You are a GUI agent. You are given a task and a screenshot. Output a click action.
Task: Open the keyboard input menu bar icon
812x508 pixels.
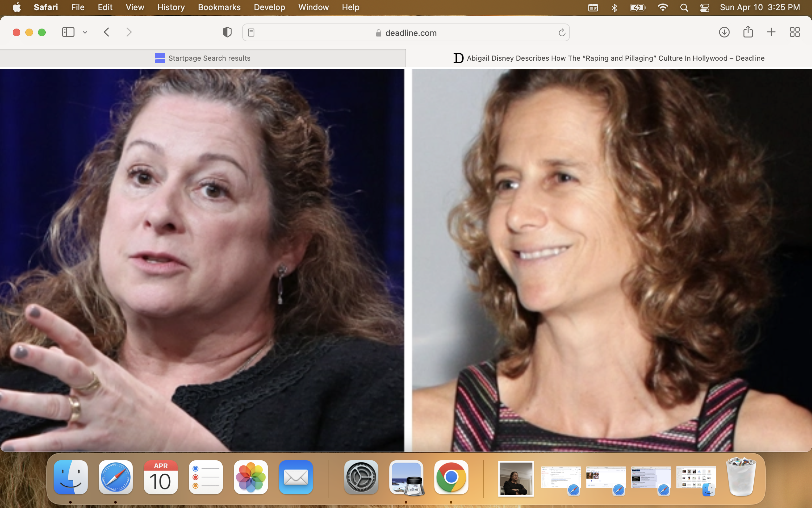(593, 7)
